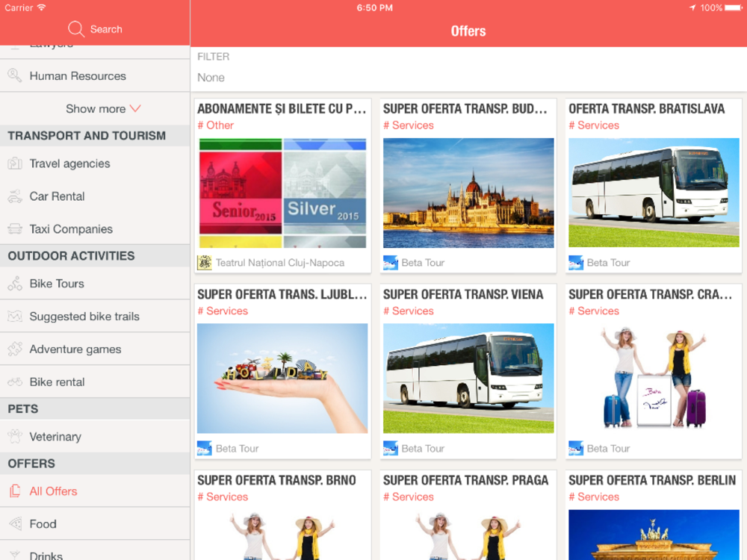Open Bike Tours category
The height and width of the screenshot is (560, 747).
pos(96,283)
